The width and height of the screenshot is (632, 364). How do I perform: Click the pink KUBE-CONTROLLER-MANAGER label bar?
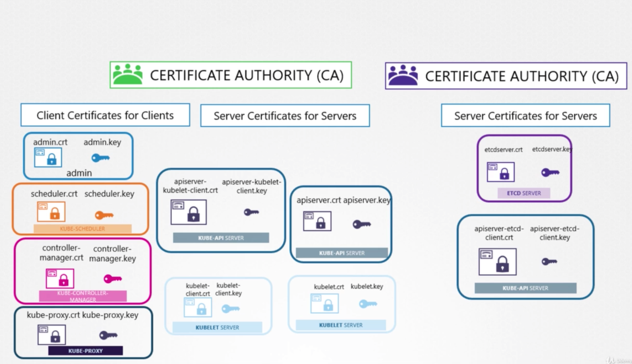point(83,296)
